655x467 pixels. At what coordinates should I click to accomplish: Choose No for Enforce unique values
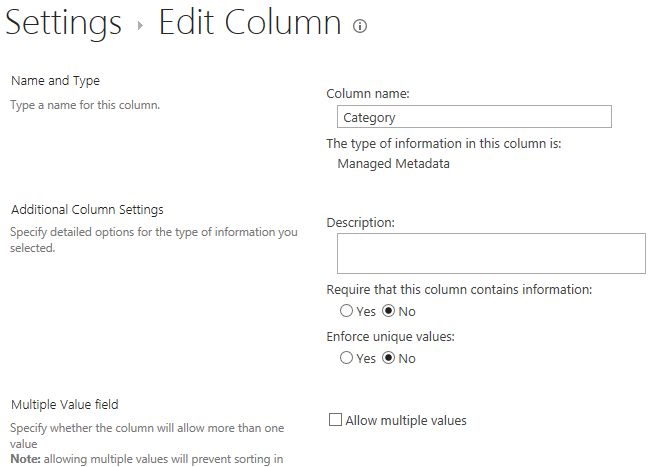[x=389, y=358]
